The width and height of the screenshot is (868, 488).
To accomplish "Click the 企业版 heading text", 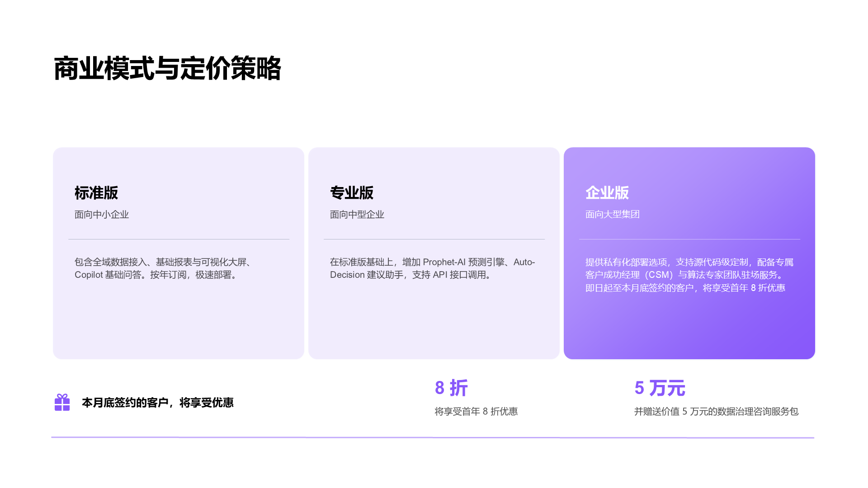I will click(x=608, y=192).
